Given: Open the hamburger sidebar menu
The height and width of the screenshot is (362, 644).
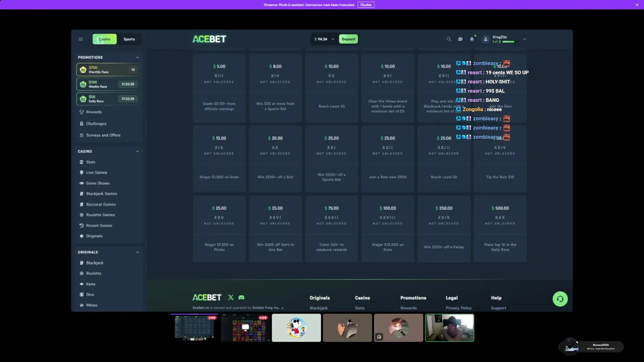Looking at the screenshot, I should pyautogui.click(x=80, y=39).
